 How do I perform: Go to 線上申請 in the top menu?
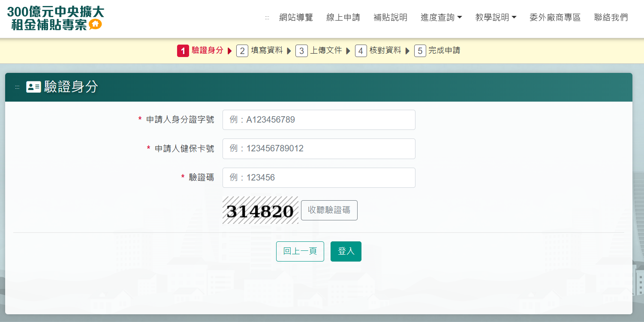343,18
